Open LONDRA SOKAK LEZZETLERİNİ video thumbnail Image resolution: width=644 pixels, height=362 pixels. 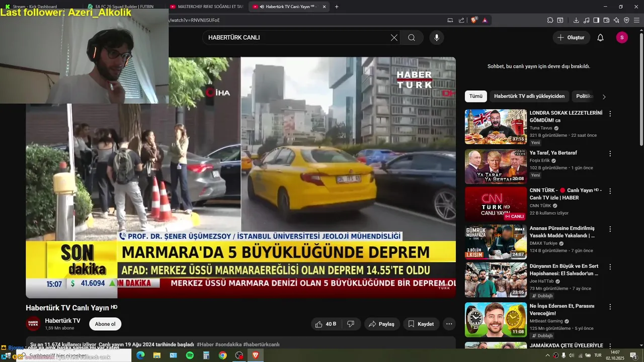point(496,127)
